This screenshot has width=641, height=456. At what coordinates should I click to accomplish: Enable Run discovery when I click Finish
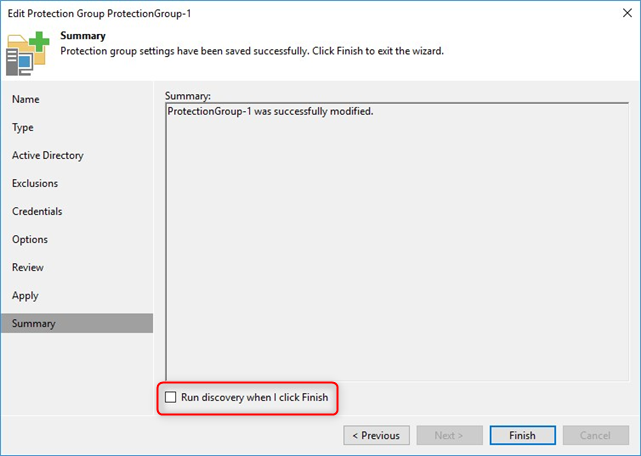click(170, 398)
